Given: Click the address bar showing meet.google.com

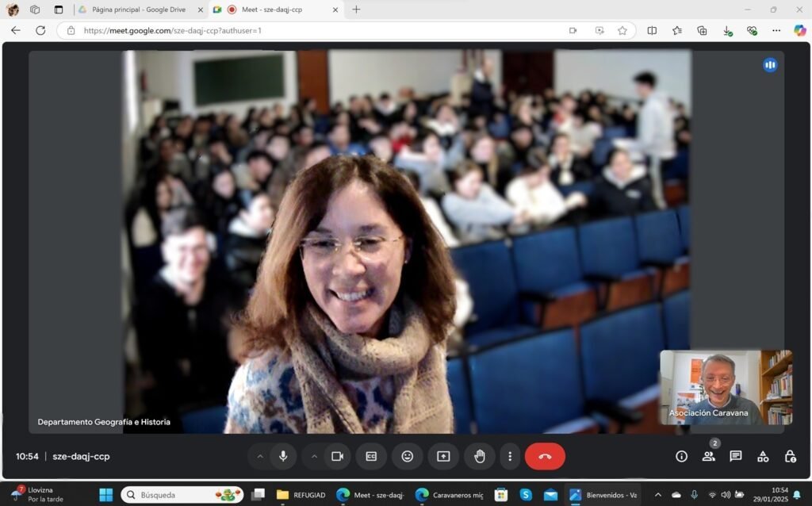Looking at the screenshot, I should pyautogui.click(x=238, y=31).
